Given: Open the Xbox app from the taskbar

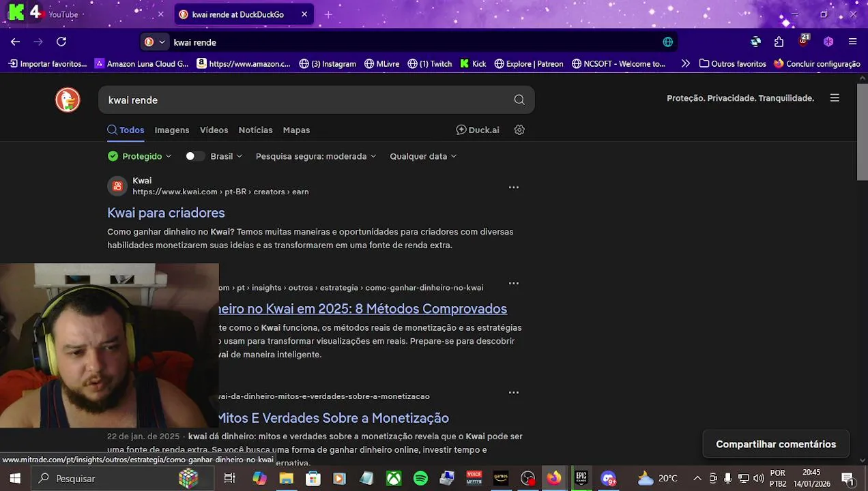Looking at the screenshot, I should (x=394, y=479).
